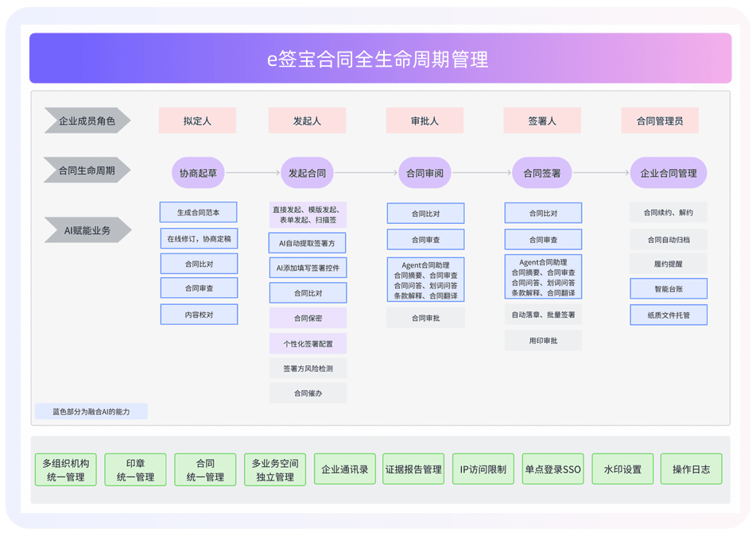
Task: Click 合同比对 under the 发起合同 stage
Action: 308,292
